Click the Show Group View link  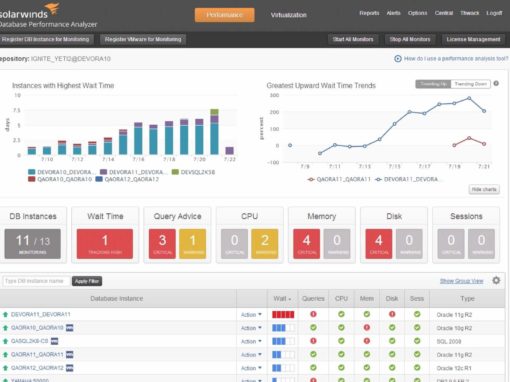tap(462, 281)
